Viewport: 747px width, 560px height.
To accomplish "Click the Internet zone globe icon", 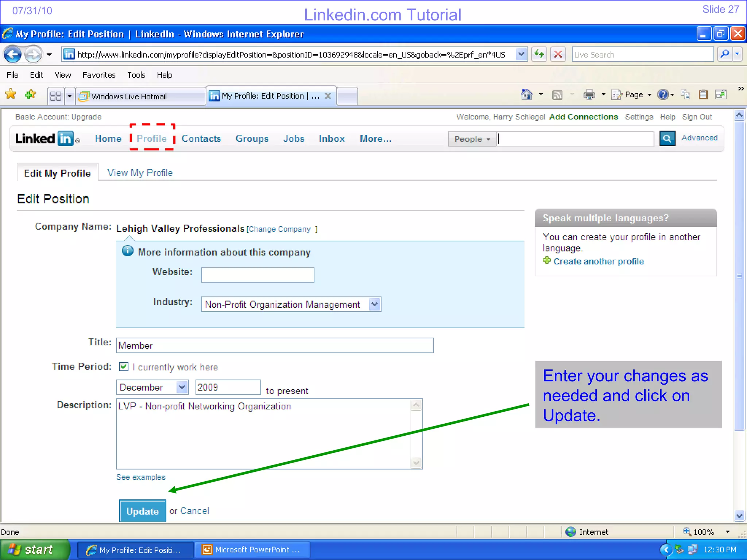I will tap(570, 532).
